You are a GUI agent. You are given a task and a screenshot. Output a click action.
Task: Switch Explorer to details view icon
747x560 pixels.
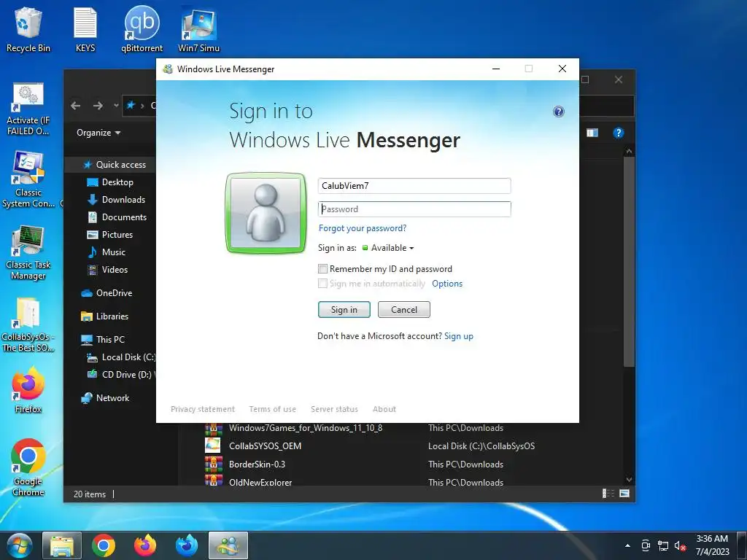click(608, 494)
